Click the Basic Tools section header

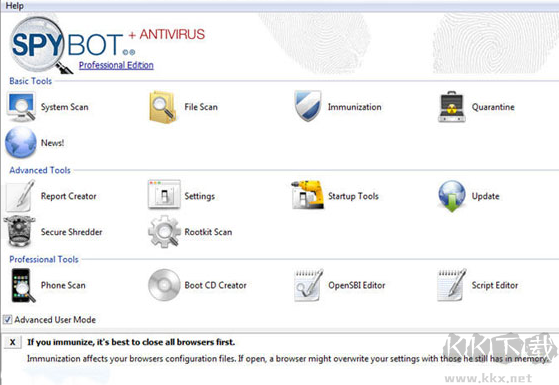coord(31,81)
